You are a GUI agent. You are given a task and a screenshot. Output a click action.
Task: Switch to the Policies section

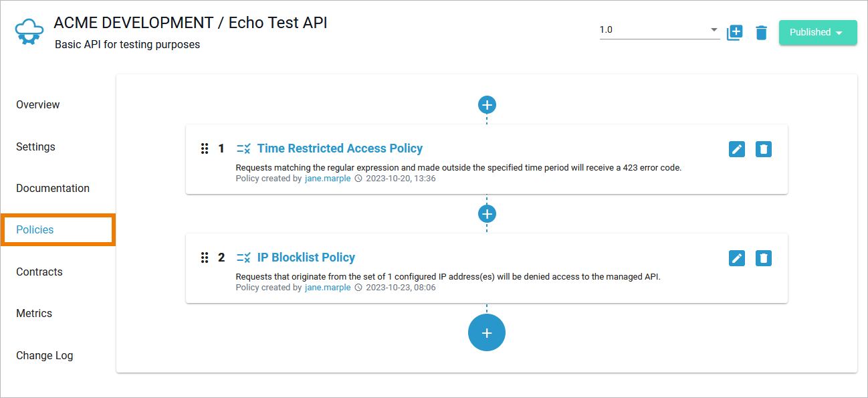(x=33, y=229)
